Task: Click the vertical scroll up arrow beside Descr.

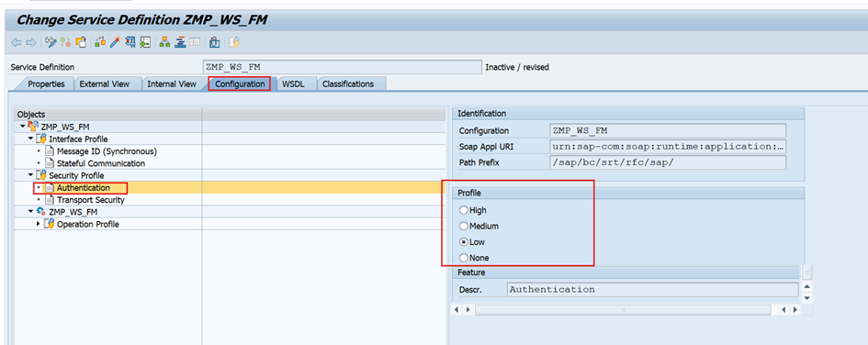Action: coord(806,286)
